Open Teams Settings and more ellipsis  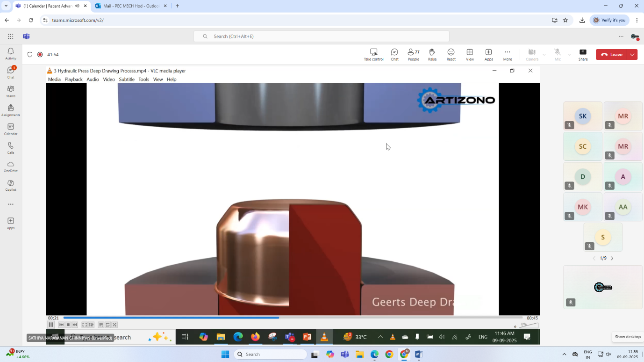[x=621, y=36]
